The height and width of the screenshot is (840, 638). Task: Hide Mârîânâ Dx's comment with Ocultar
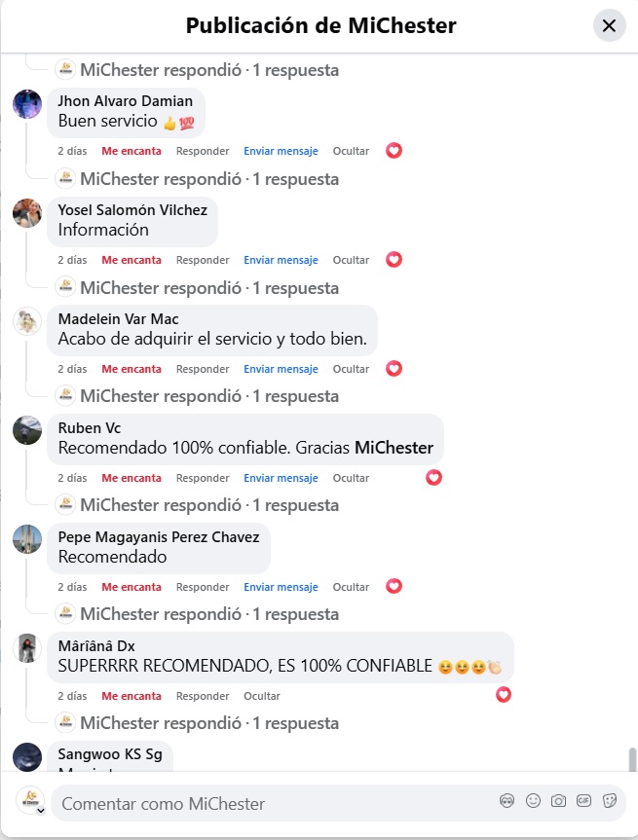tap(262, 696)
